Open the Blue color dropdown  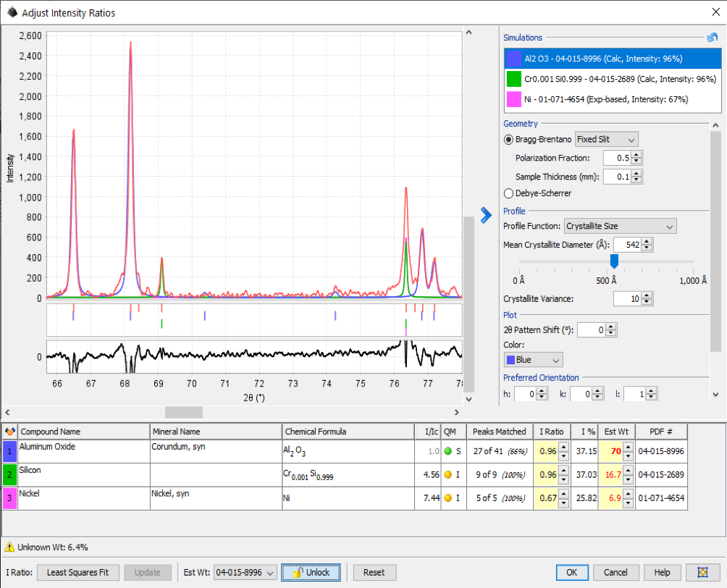click(533, 360)
